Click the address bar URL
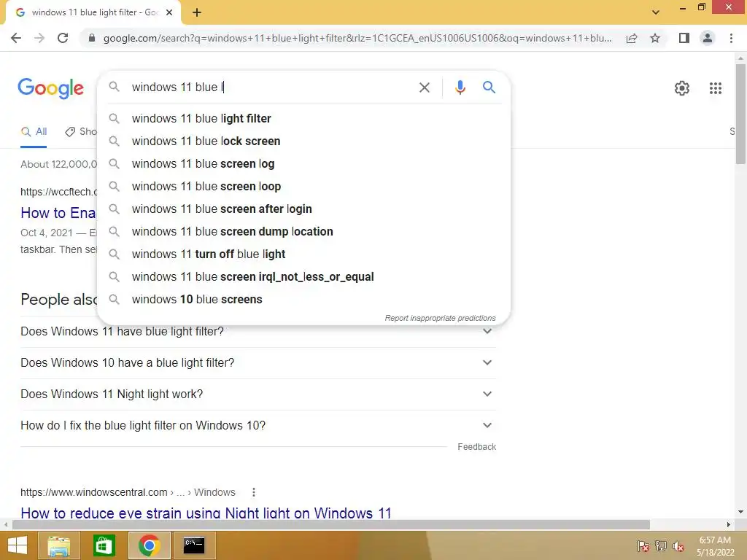This screenshot has height=560, width=747. coord(357,38)
